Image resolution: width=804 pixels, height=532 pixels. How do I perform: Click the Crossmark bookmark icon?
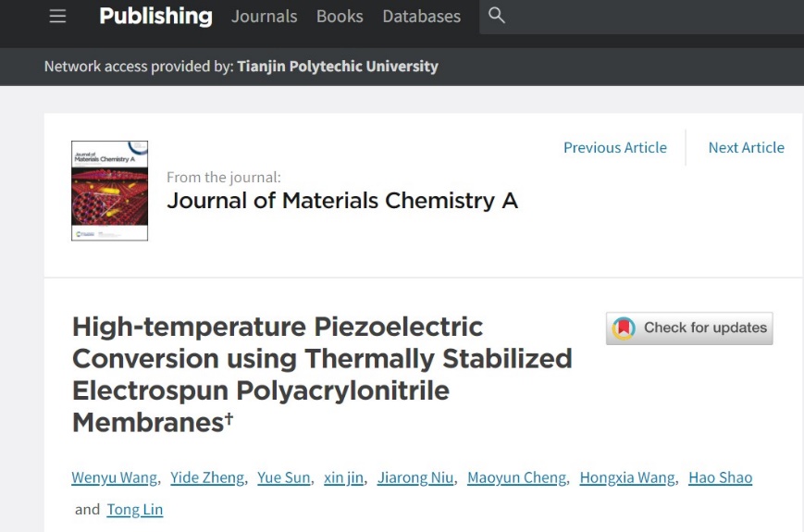[624, 328]
